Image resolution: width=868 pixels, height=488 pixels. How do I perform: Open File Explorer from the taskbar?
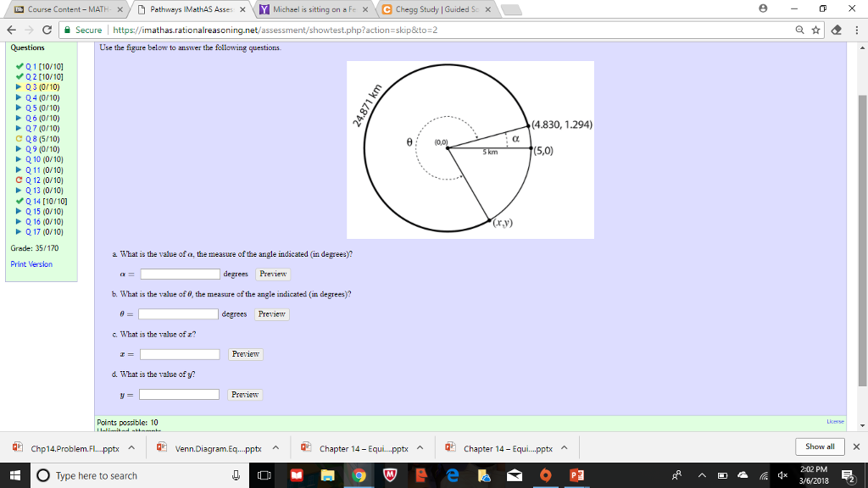click(328, 474)
